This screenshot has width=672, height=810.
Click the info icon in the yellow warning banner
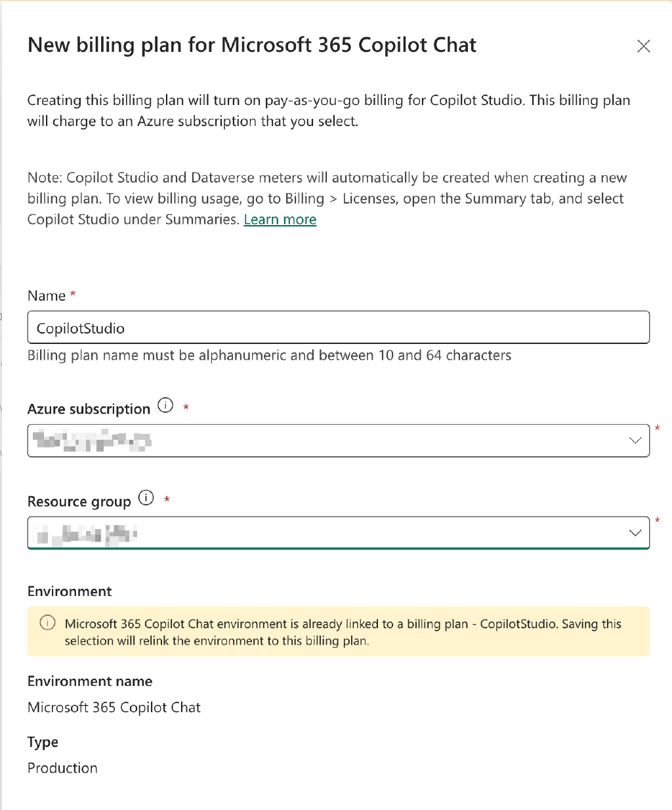click(x=47, y=623)
